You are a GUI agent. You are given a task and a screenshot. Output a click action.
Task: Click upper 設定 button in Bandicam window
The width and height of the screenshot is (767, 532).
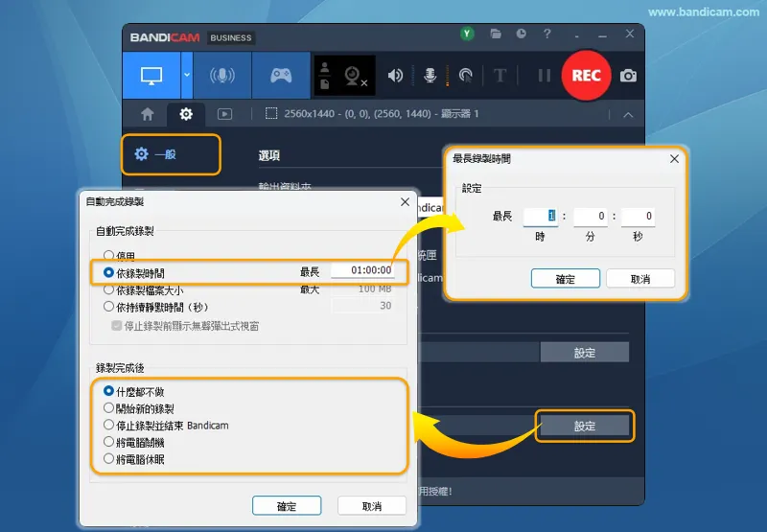[585, 353]
